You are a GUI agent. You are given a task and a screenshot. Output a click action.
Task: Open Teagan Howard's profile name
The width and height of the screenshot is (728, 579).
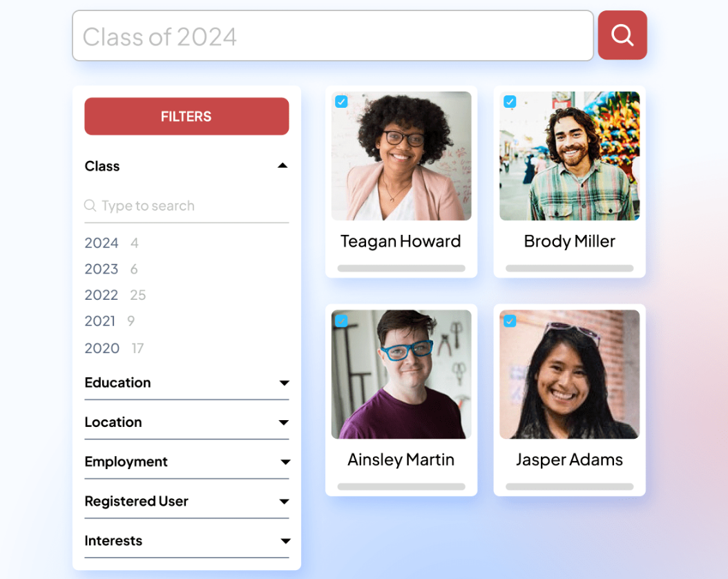(x=401, y=241)
